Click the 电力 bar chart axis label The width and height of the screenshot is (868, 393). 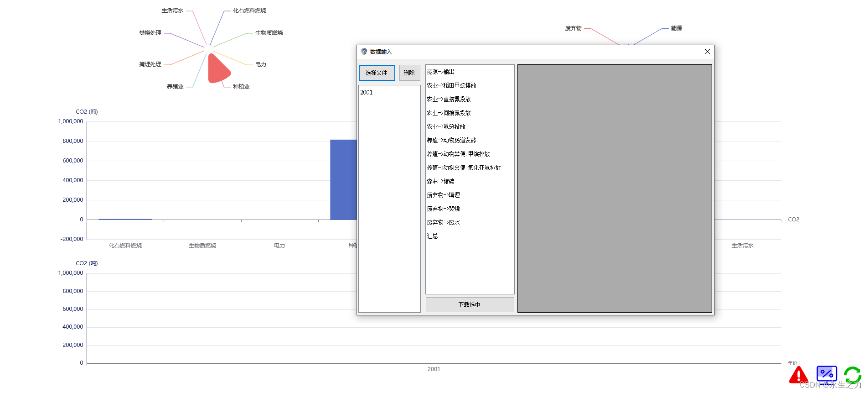pos(279,246)
